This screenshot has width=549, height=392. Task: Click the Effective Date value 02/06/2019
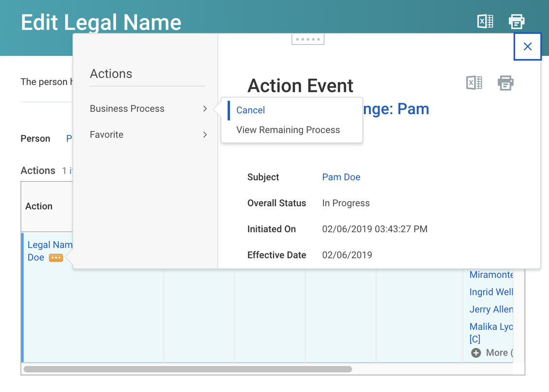347,255
